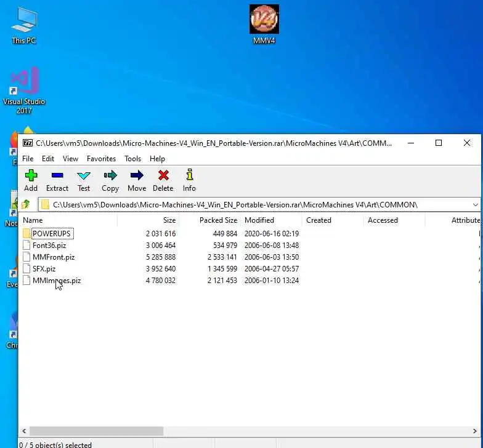This screenshot has width=483, height=448.
Task: Open the Help menu
Action: click(158, 159)
